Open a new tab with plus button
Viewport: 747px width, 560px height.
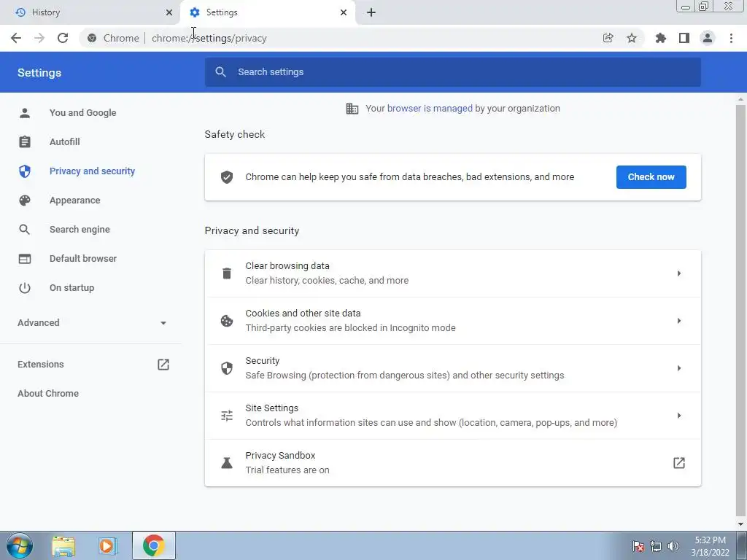tap(371, 12)
